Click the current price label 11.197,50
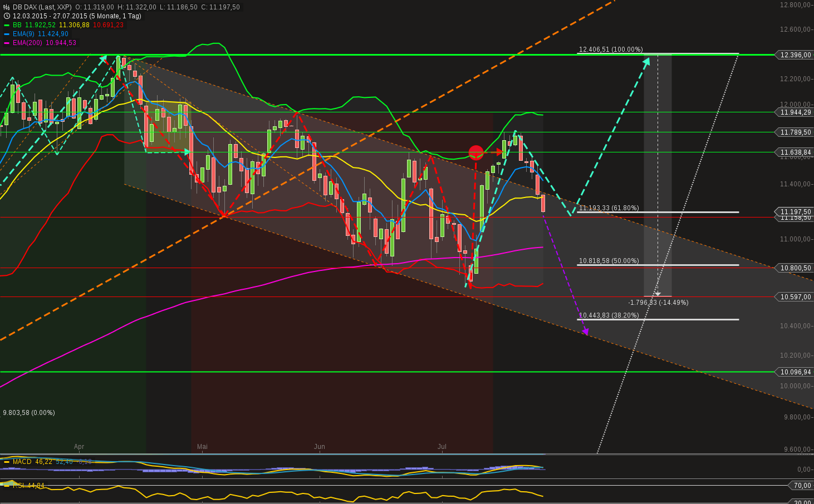814x504 pixels. point(795,212)
